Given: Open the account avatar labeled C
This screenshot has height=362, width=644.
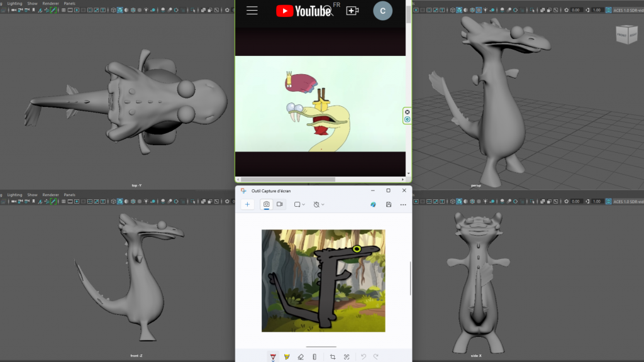Looking at the screenshot, I should coord(382,11).
